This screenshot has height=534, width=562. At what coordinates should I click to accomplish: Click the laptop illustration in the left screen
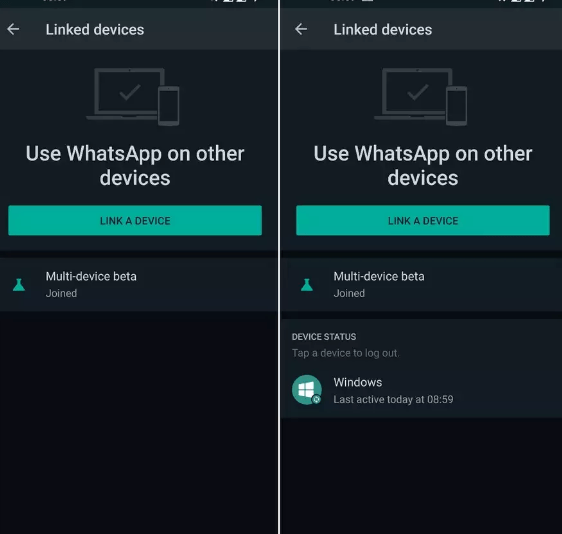pyautogui.click(x=125, y=94)
